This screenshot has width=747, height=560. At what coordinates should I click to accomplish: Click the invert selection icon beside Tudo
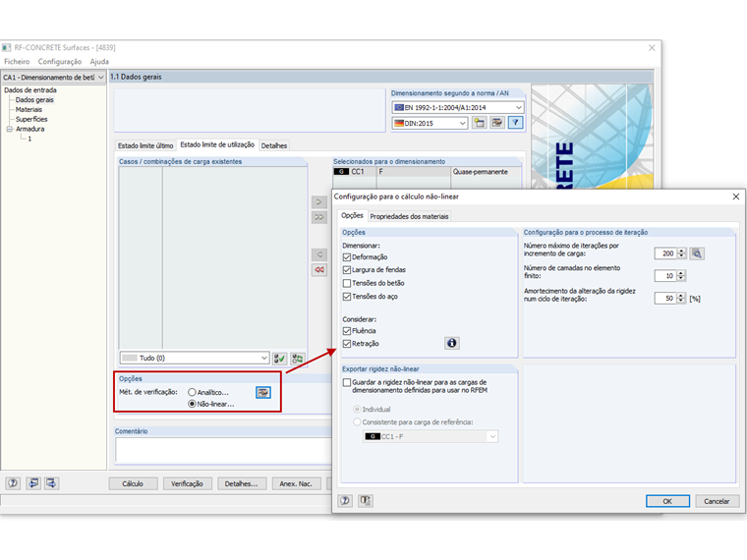pos(298,358)
